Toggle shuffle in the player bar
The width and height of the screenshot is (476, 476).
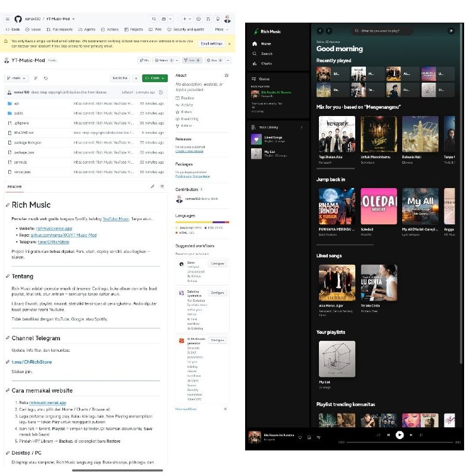click(378, 435)
